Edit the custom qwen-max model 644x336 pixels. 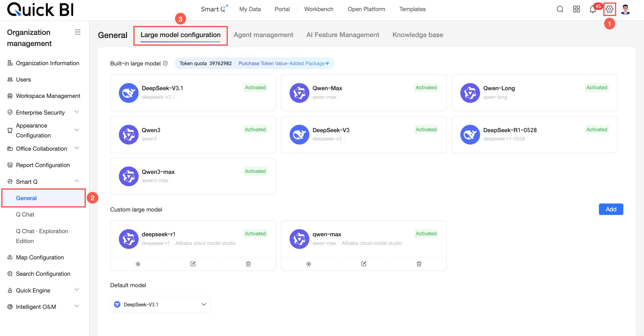point(364,264)
